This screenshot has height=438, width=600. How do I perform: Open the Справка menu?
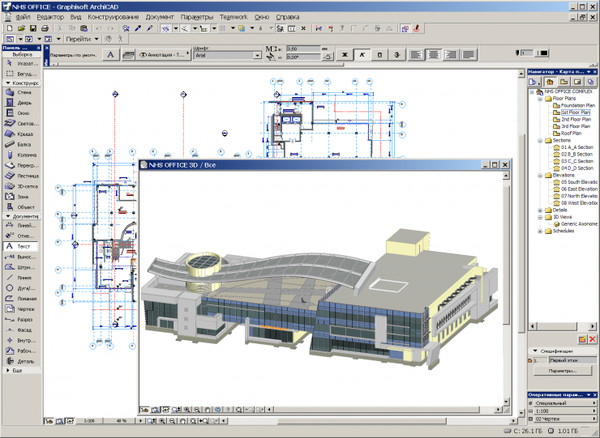pyautogui.click(x=288, y=17)
